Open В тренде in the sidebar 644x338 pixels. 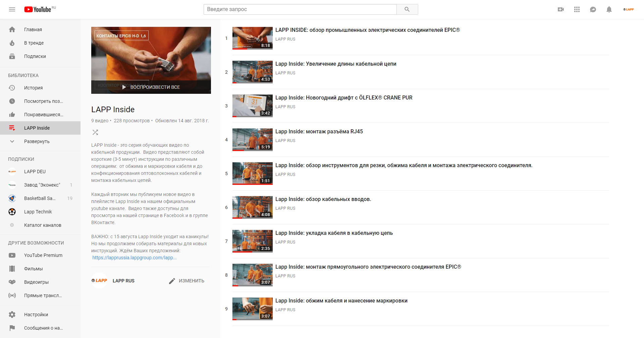[40, 43]
